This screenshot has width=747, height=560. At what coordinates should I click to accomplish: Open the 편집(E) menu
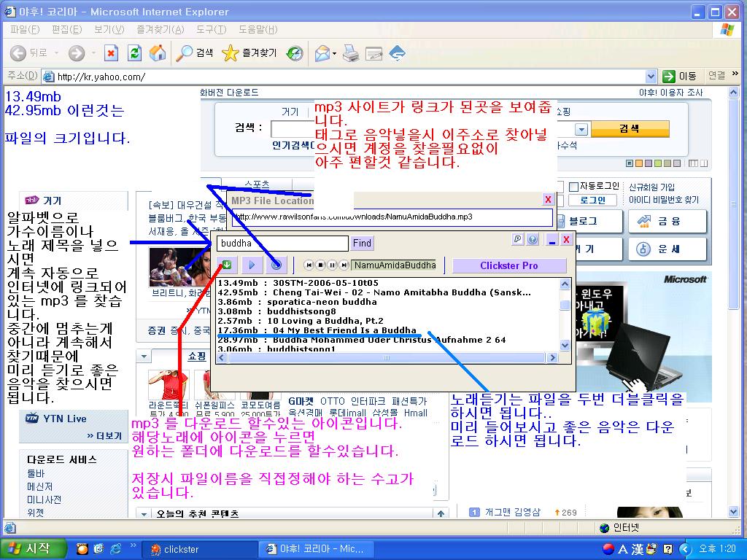[66, 29]
